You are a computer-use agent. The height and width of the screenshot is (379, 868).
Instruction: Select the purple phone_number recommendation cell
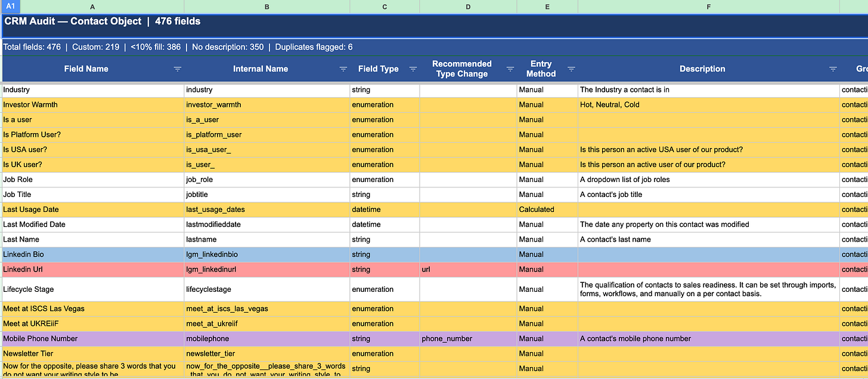click(468, 338)
